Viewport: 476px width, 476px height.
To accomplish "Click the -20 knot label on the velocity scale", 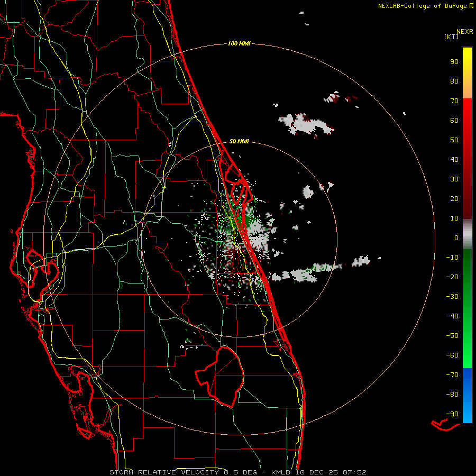I will click(452, 277).
